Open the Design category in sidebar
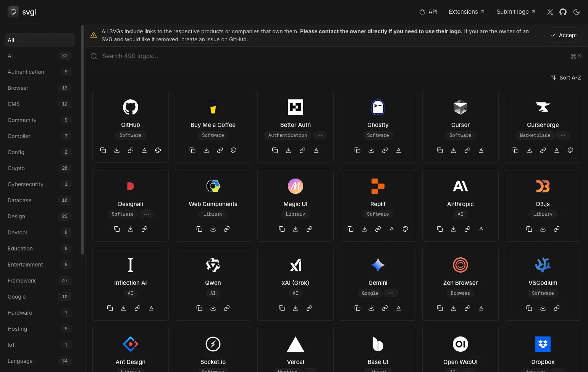Screen dimensions: 588x372 [x=40, y=216]
